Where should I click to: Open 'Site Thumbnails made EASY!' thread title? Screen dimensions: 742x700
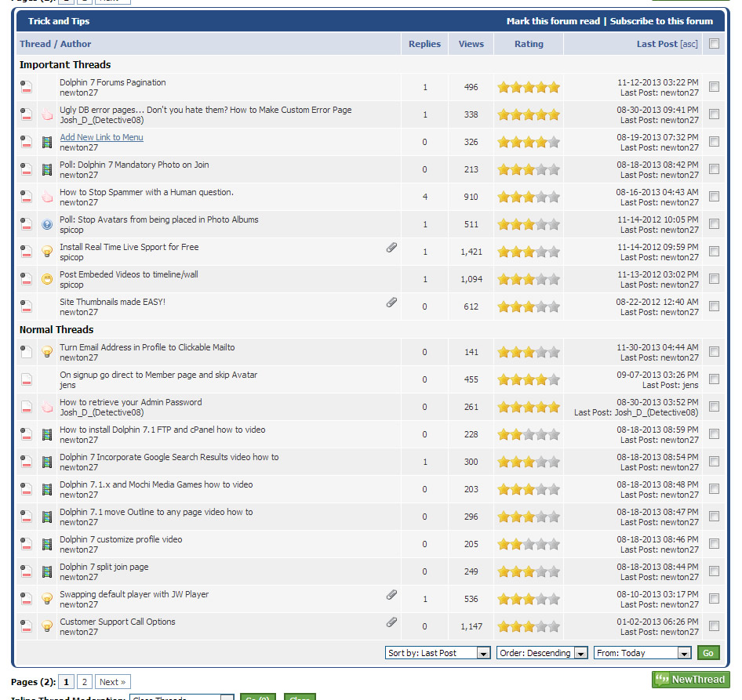point(112,302)
